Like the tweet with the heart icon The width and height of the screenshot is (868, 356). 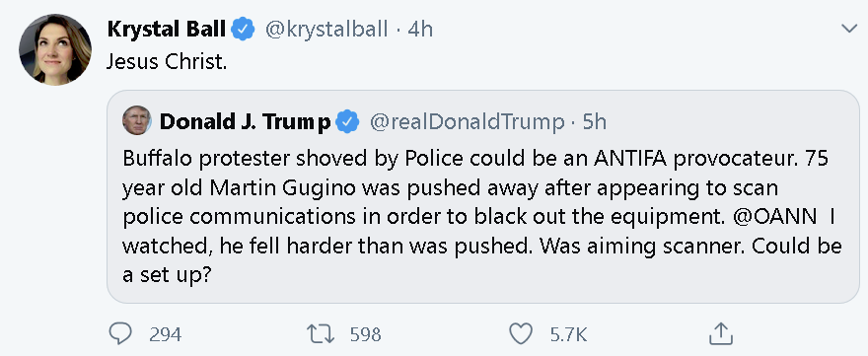(520, 334)
